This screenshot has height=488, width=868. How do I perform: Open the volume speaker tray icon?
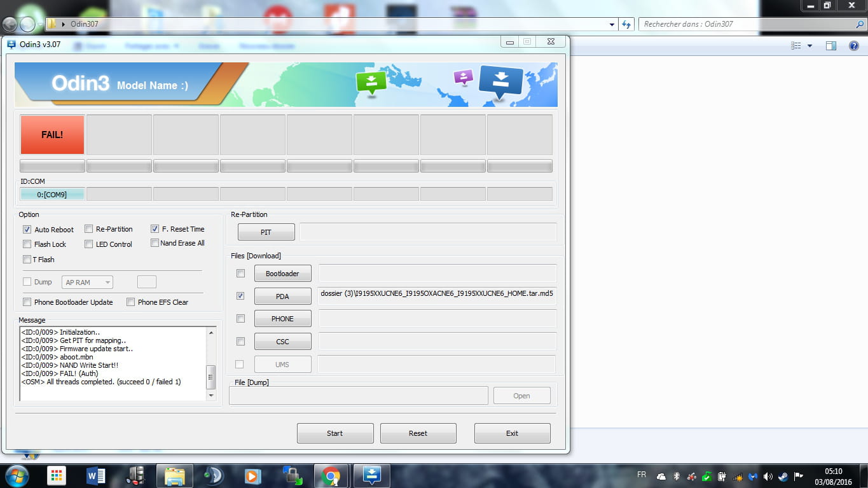pyautogui.click(x=768, y=476)
